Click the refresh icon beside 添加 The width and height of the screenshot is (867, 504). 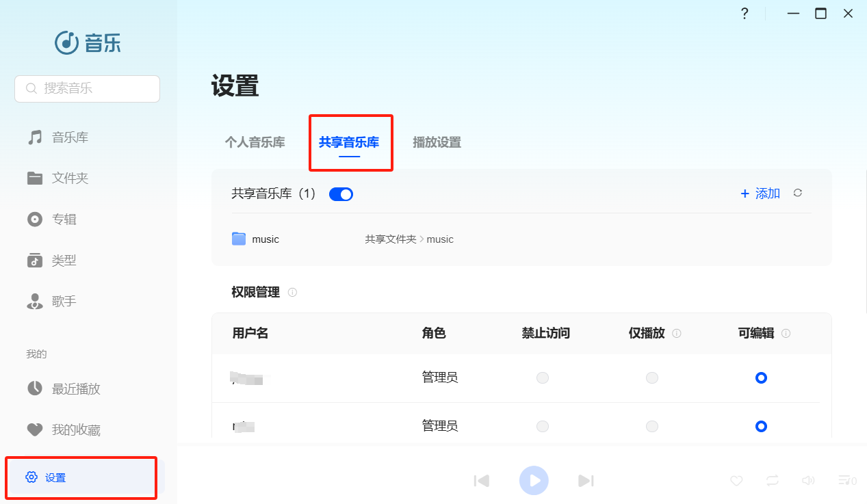point(797,194)
